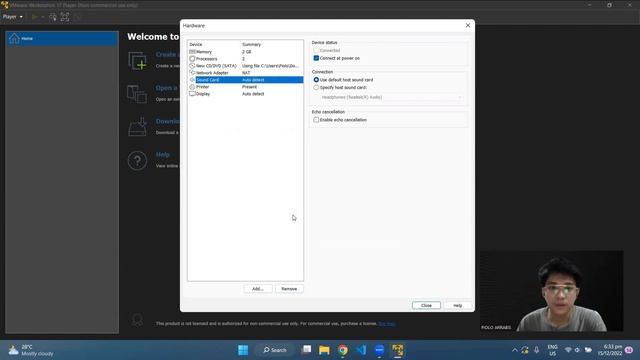This screenshot has width=640, height=360.
Task: Select the Network Adapter device icon
Action: [x=192, y=73]
